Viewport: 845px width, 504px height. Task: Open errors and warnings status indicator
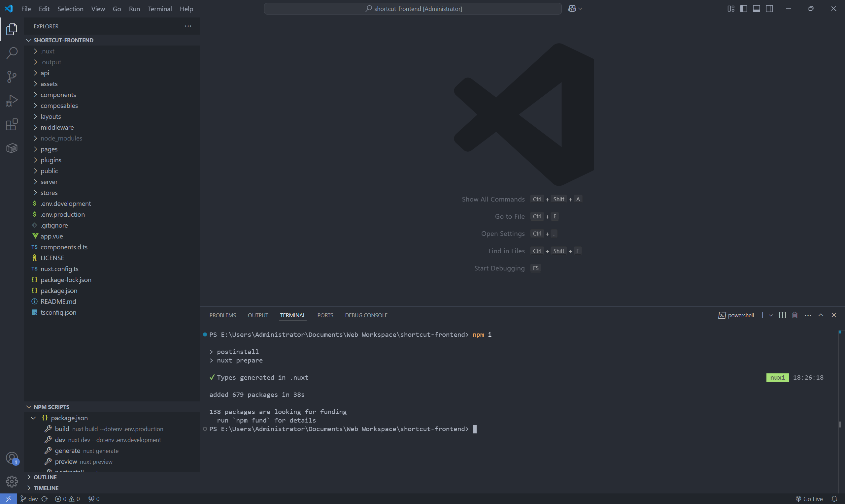click(67, 499)
